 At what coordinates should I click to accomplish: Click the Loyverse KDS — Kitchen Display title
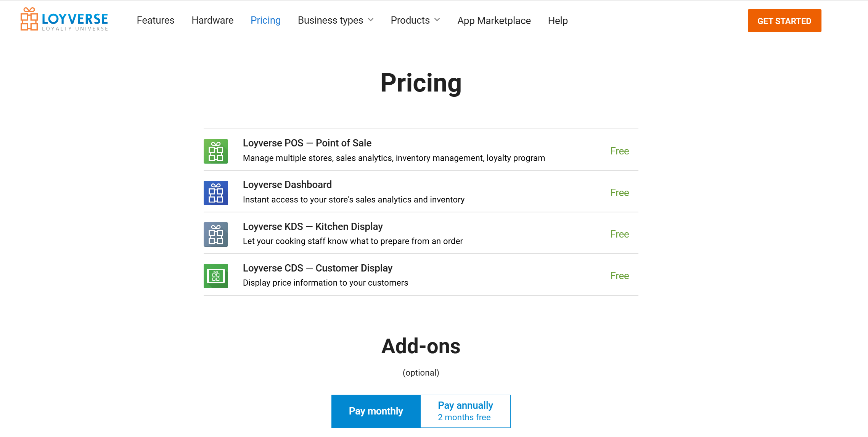pyautogui.click(x=313, y=227)
